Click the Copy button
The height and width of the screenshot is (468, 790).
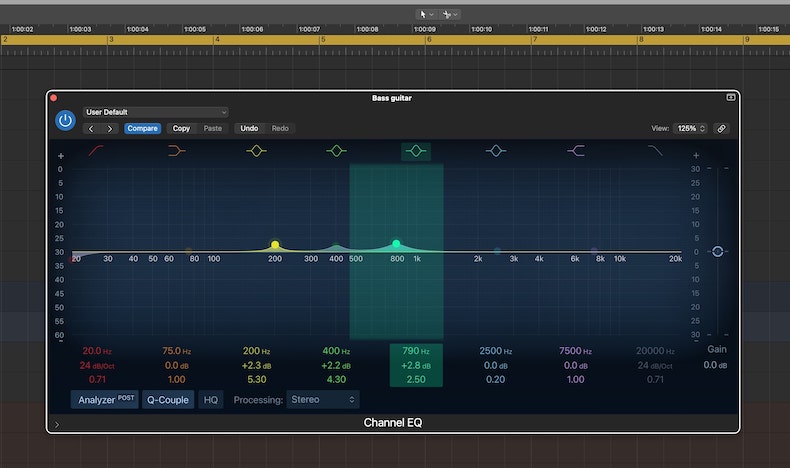pos(181,128)
